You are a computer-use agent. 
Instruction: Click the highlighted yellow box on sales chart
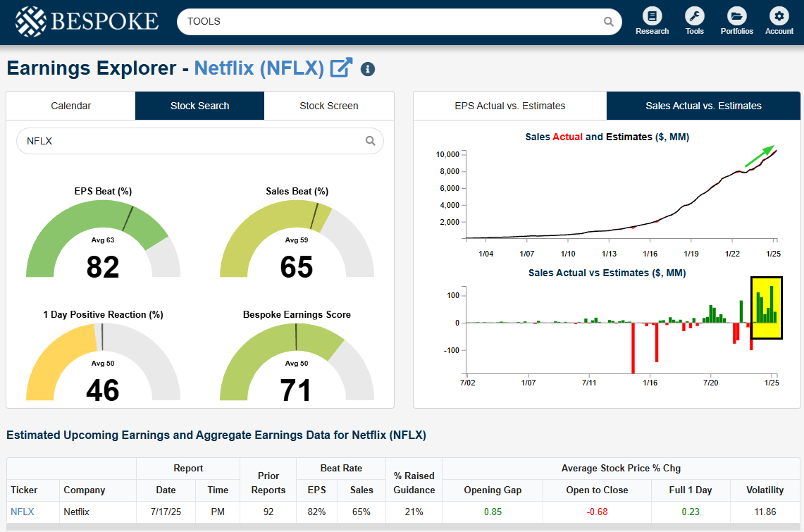pos(767,308)
